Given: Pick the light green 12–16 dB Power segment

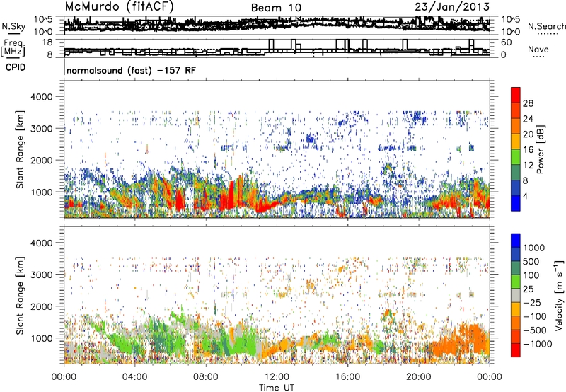Looking at the screenshot, I should pyautogui.click(x=516, y=156).
